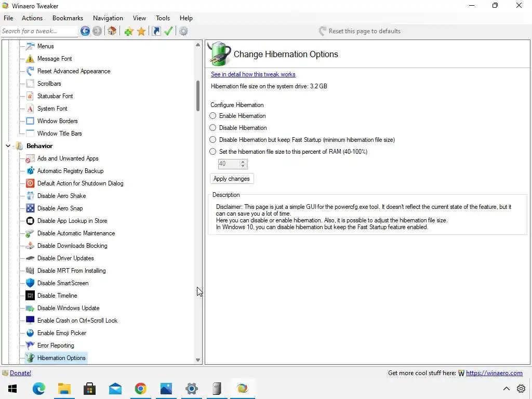The height and width of the screenshot is (399, 532).
Task: Click the Disable Aero Snap icon
Action: tap(30, 208)
